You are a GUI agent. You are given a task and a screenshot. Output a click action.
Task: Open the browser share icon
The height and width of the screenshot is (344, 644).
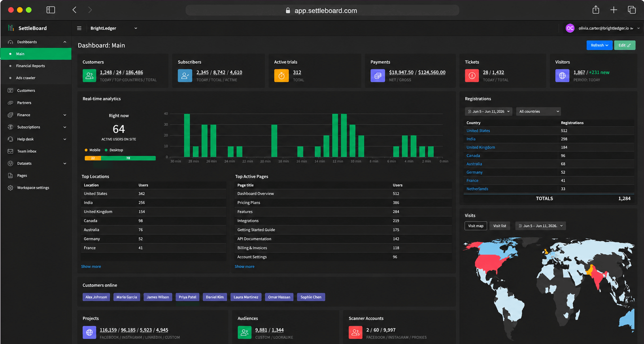[x=596, y=10]
